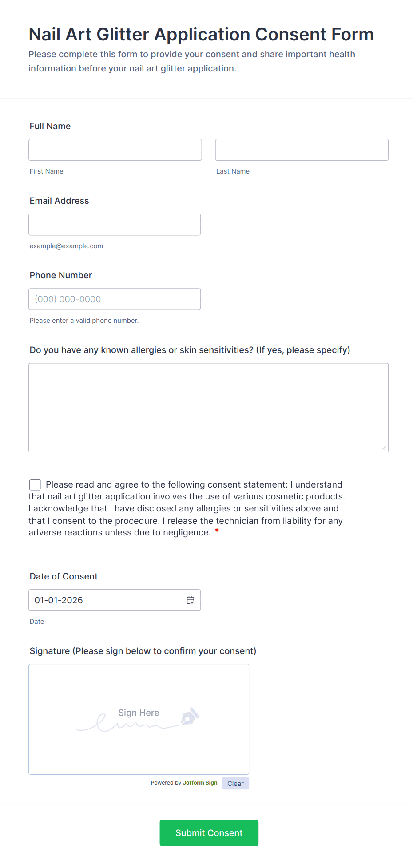The height and width of the screenshot is (868, 413).
Task: Tick the consent statement checkbox
Action: click(35, 485)
